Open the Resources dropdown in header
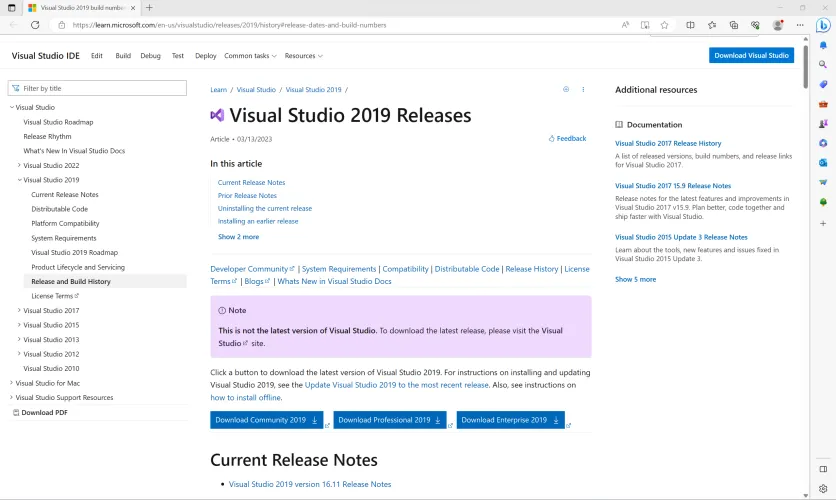The height and width of the screenshot is (500, 836). point(303,56)
